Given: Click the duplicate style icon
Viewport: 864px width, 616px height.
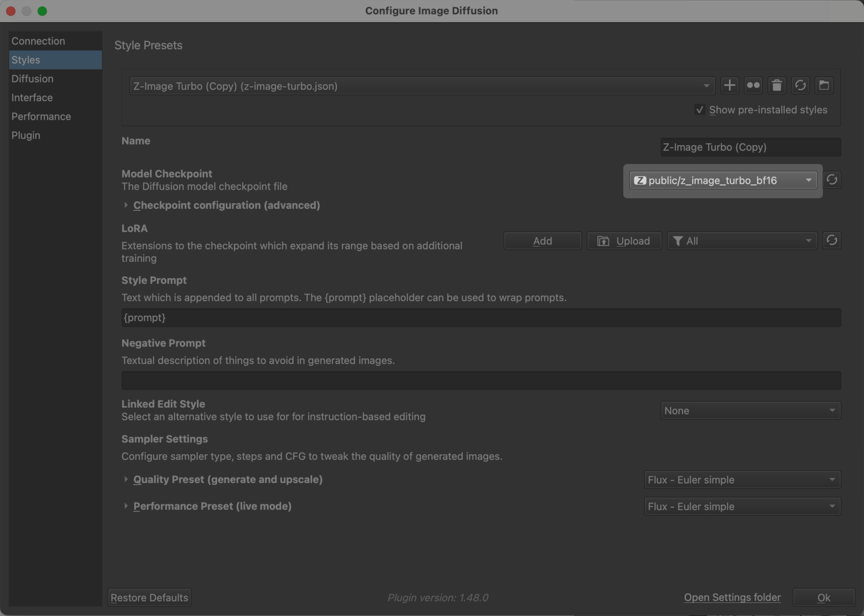Looking at the screenshot, I should click(753, 86).
